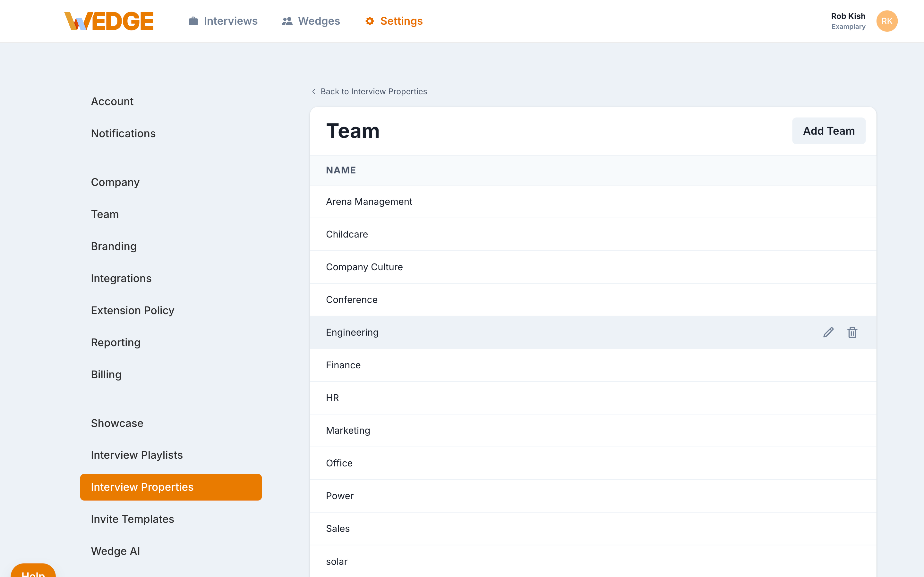
Task: Click the trash icon to delete Engineering
Action: pos(852,332)
